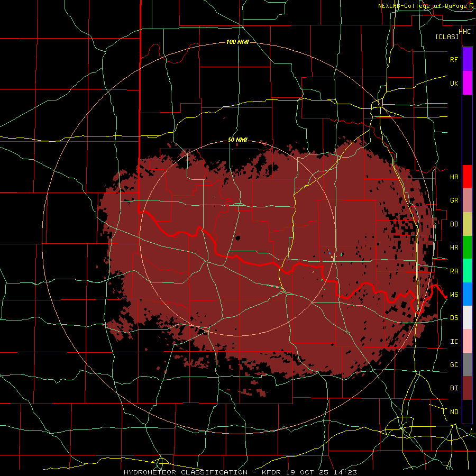Select the BD legend label

point(454,224)
